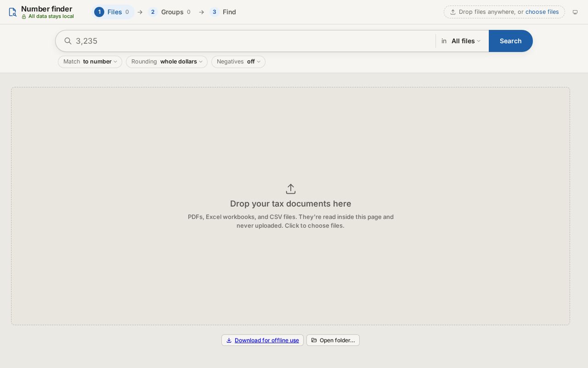The height and width of the screenshot is (368, 588).
Task: Click 'Drop your tax documents here' heading
Action: pyautogui.click(x=290, y=204)
